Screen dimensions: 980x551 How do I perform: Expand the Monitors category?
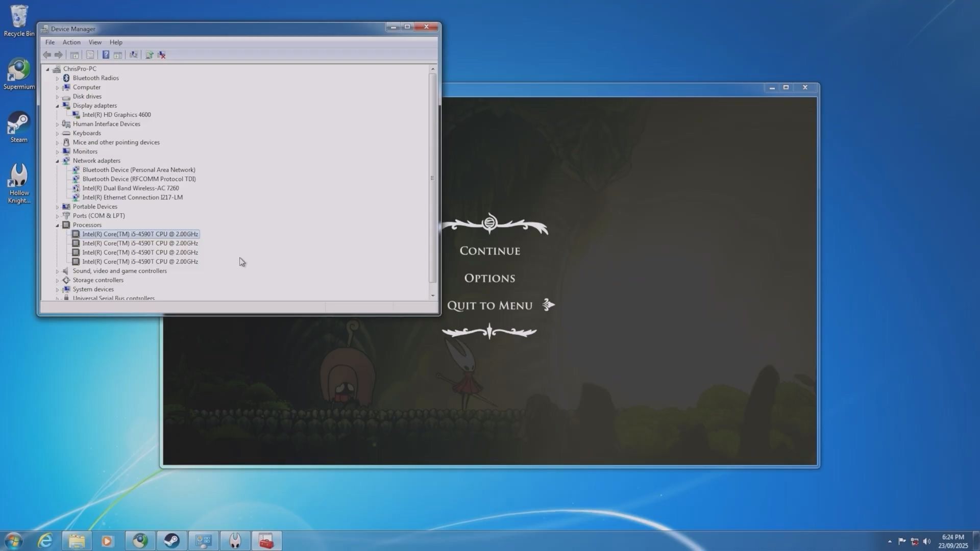(57, 152)
